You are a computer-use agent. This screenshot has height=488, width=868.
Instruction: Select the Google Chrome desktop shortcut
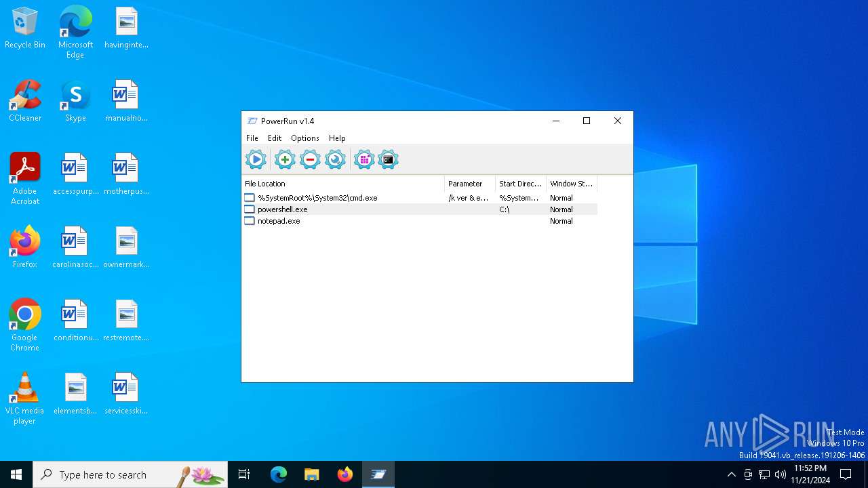tap(25, 325)
